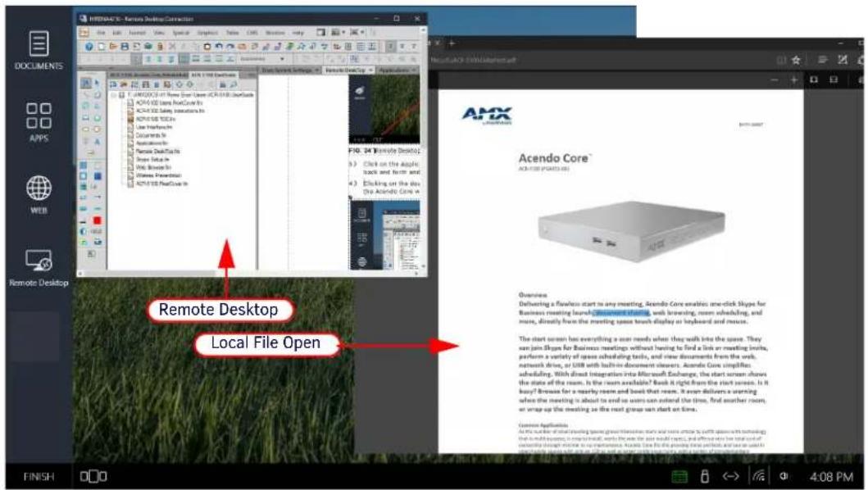The width and height of the screenshot is (868, 490).
Task: Select the Text tool (A) in tool palette
Action: tap(97, 142)
